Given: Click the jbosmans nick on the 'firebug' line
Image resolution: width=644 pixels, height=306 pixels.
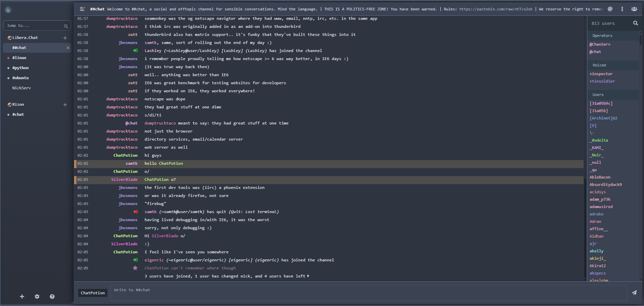Looking at the screenshot, I should 128,204.
